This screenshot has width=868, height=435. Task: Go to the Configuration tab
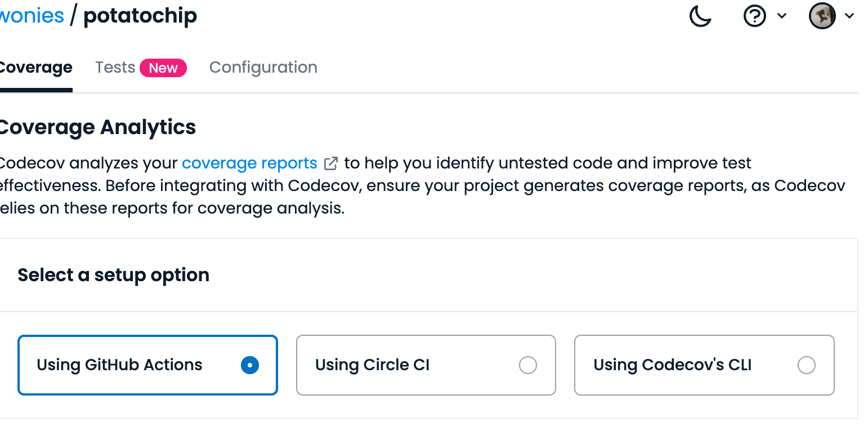pos(263,68)
